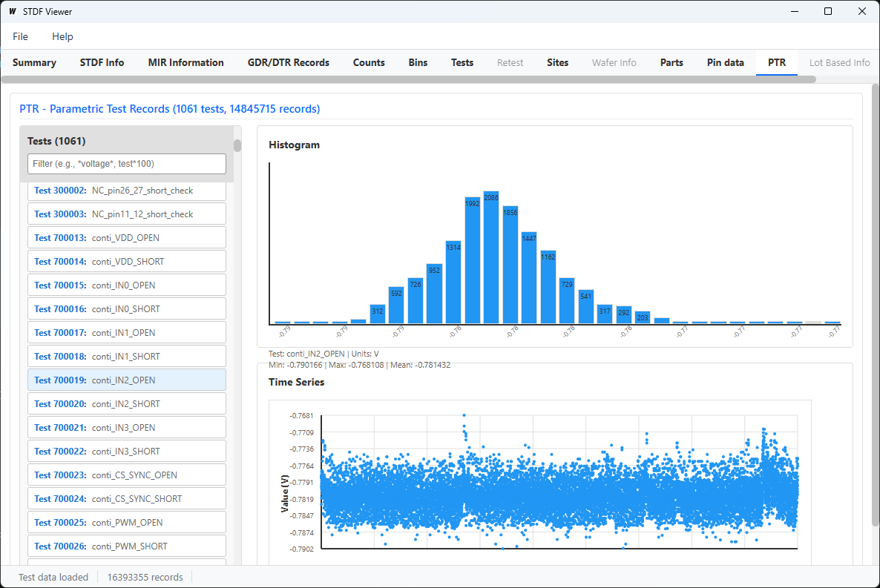Open the MIR Information tab
Viewport: 880px width, 588px height.
pos(185,62)
